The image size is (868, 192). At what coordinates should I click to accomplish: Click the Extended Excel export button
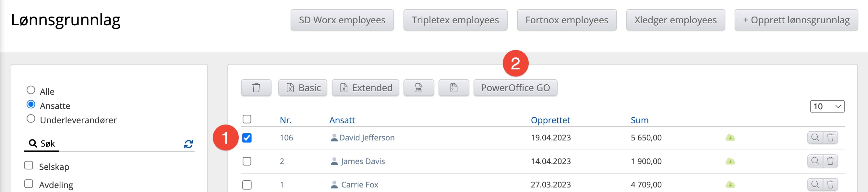365,88
